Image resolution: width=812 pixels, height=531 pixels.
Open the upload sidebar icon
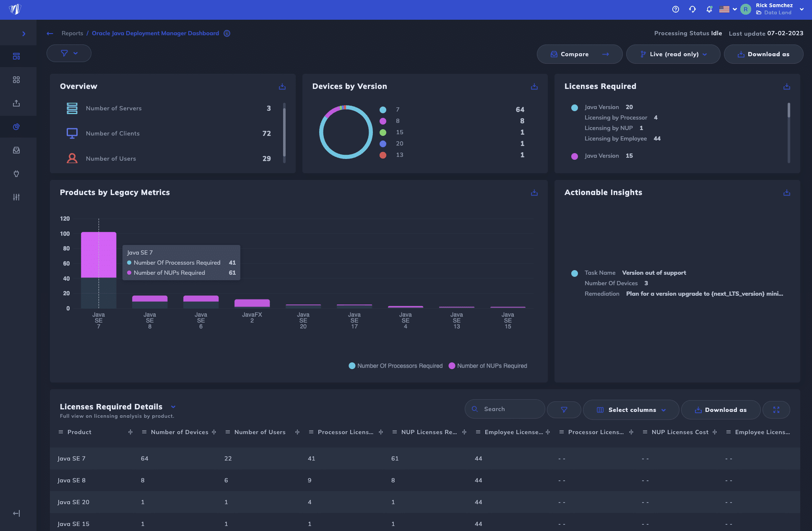(x=16, y=103)
